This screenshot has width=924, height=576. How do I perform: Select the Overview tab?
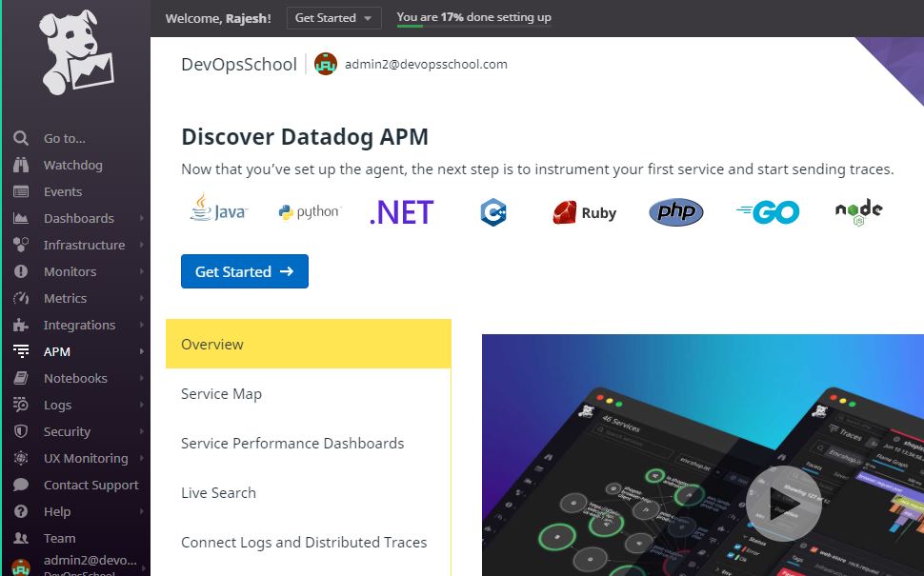tap(212, 345)
